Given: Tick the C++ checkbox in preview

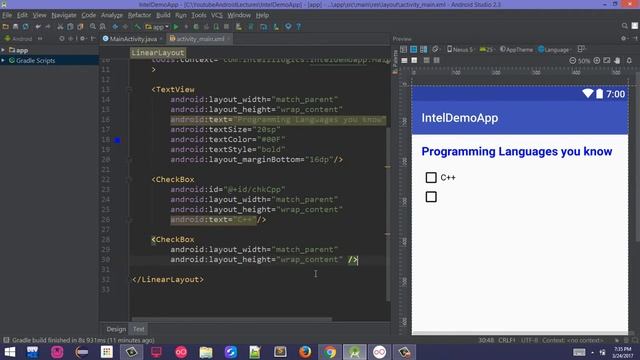Looking at the screenshot, I should [431, 178].
